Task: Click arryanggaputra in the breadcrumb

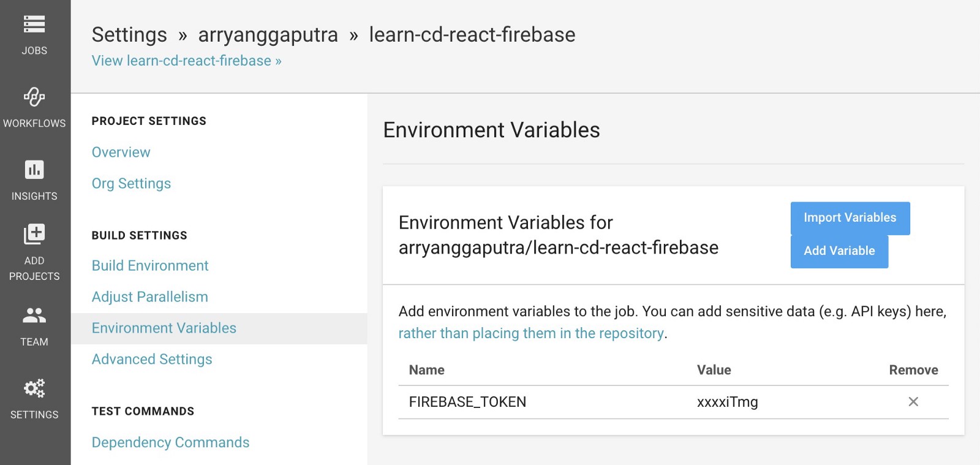Action: [x=268, y=35]
